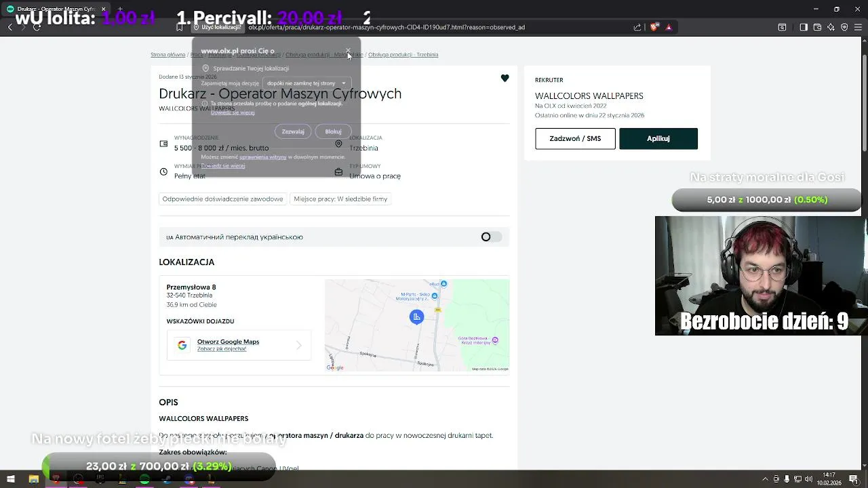Click the 'Odpowiednie doświadczenie zawodowe' tag
868x488 pixels.
coord(222,199)
